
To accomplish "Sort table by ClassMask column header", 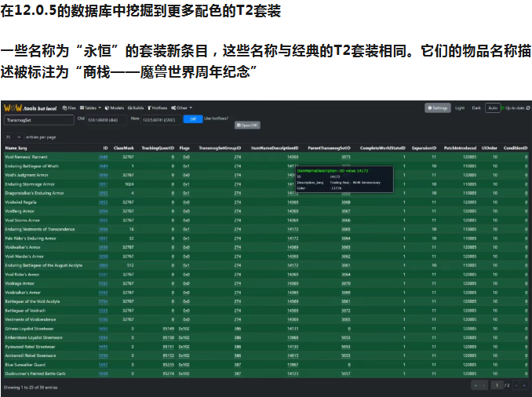I will tap(123, 148).
